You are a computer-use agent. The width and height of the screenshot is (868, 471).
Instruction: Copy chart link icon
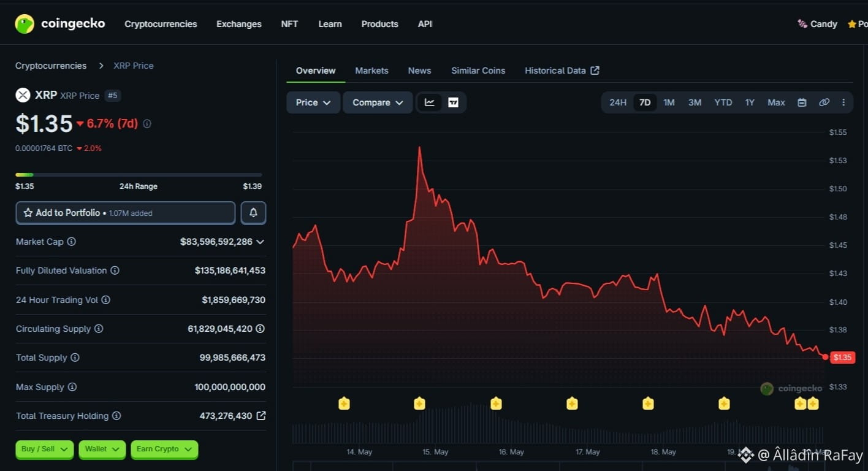824,102
